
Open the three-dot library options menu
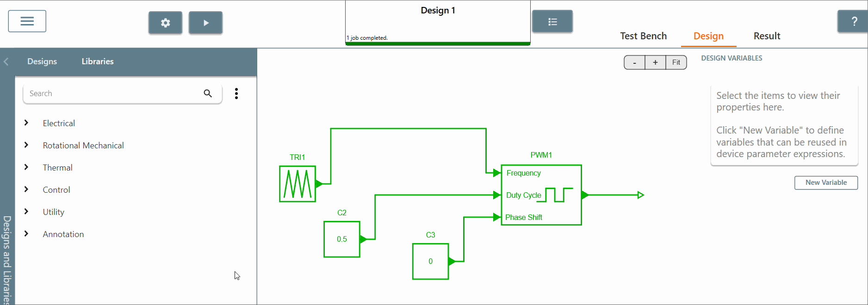point(236,93)
